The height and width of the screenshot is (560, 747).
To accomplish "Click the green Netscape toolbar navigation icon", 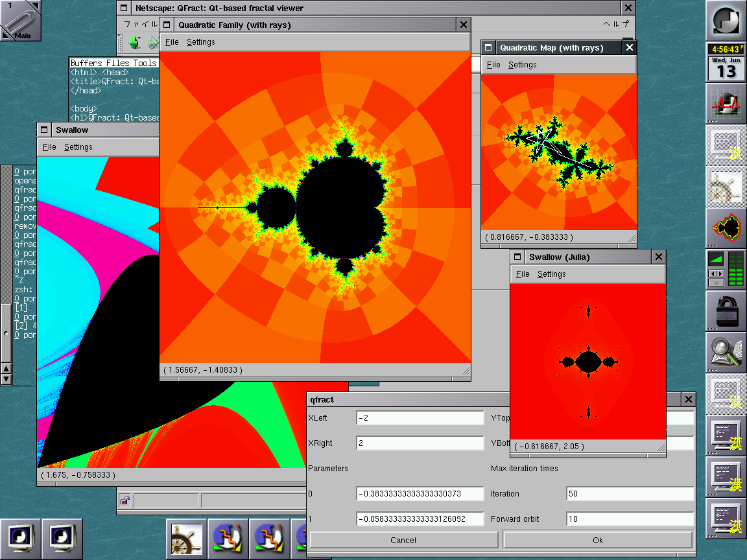I will coord(134,43).
